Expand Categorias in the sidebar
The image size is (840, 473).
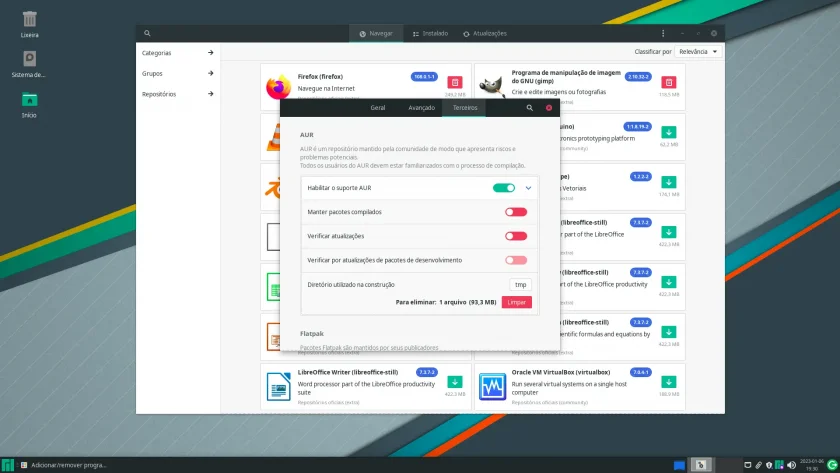coord(177,53)
